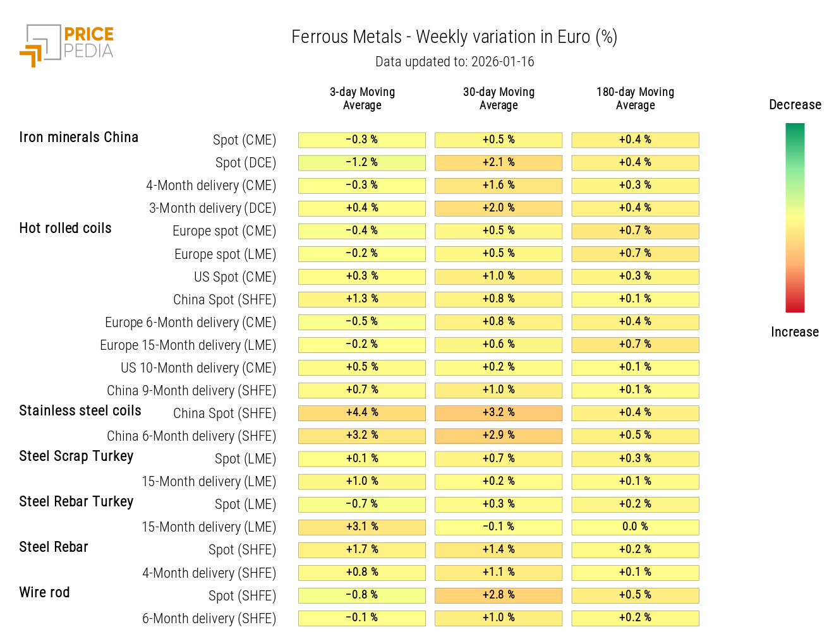This screenshot has width=834, height=644.
Task: Click the Spot (DCE) row label
Action: pos(245,163)
